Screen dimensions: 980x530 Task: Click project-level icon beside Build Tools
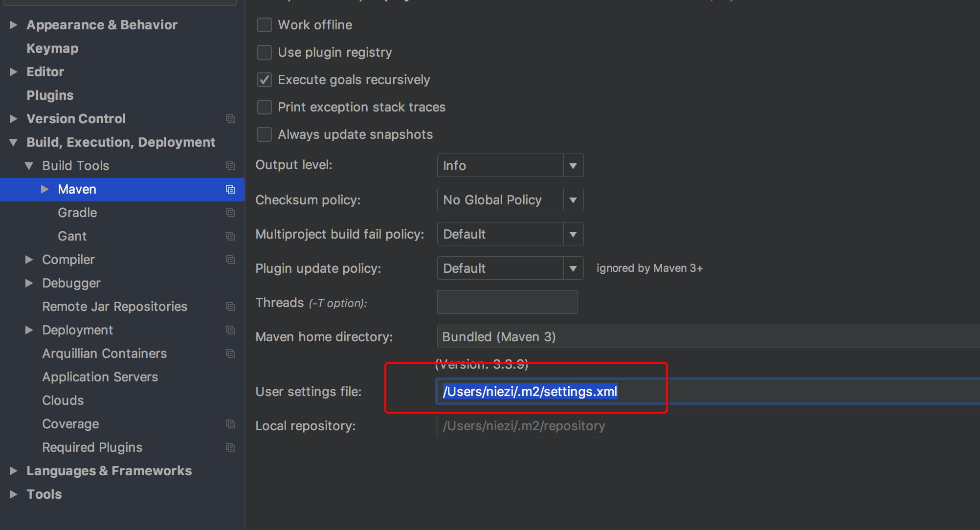coord(230,166)
